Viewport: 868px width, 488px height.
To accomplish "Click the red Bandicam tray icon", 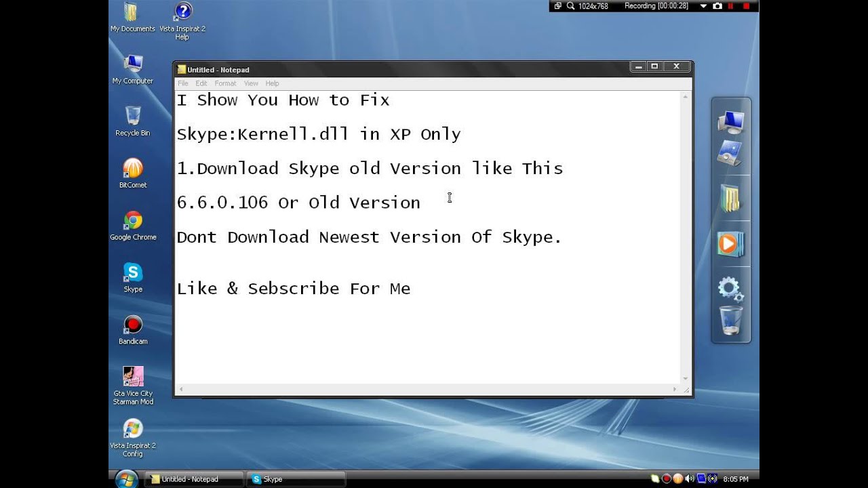I will pos(667,479).
